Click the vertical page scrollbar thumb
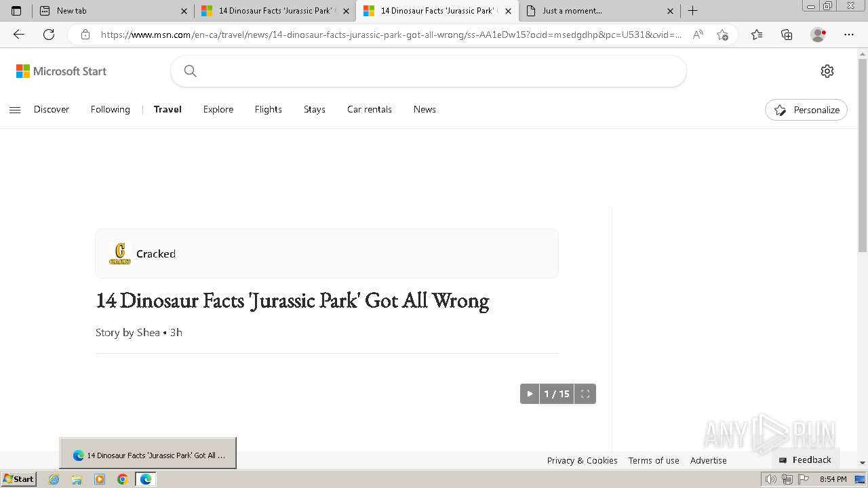868x488 pixels. (863, 156)
